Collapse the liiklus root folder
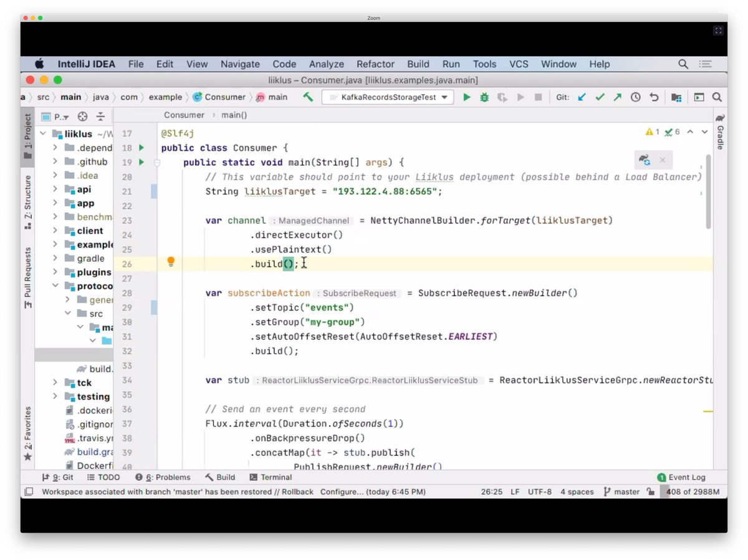Image resolution: width=748 pixels, height=560 pixels. (x=43, y=134)
